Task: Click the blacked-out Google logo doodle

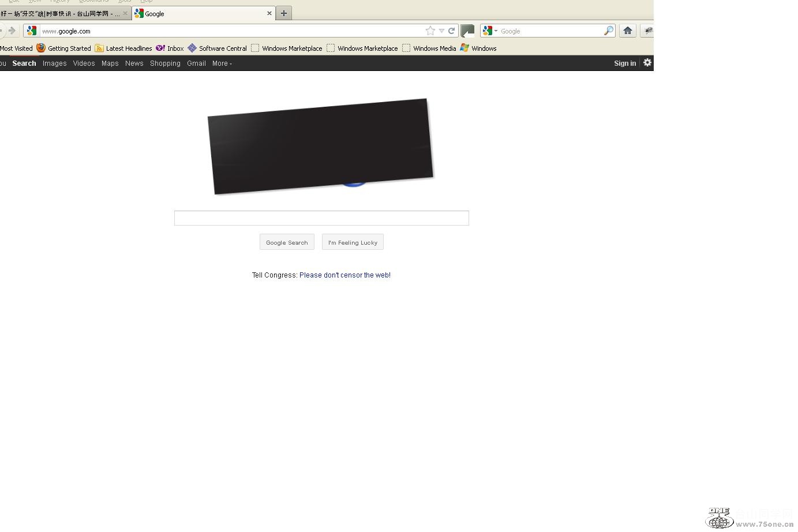Action: (x=320, y=146)
